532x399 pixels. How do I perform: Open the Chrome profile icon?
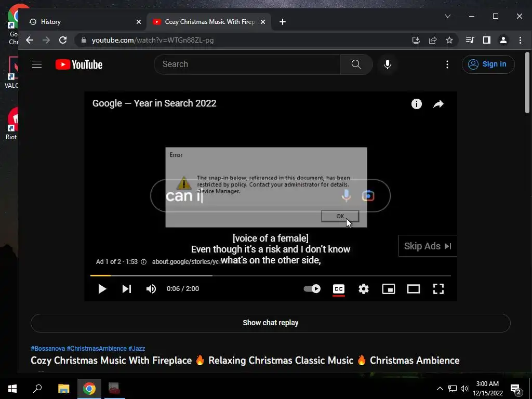[x=503, y=40]
